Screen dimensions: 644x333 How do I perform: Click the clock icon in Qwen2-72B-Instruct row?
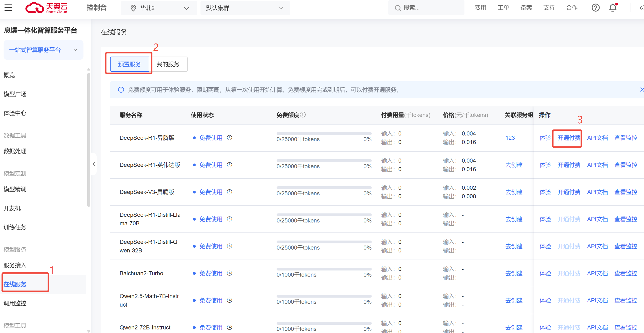229,328
